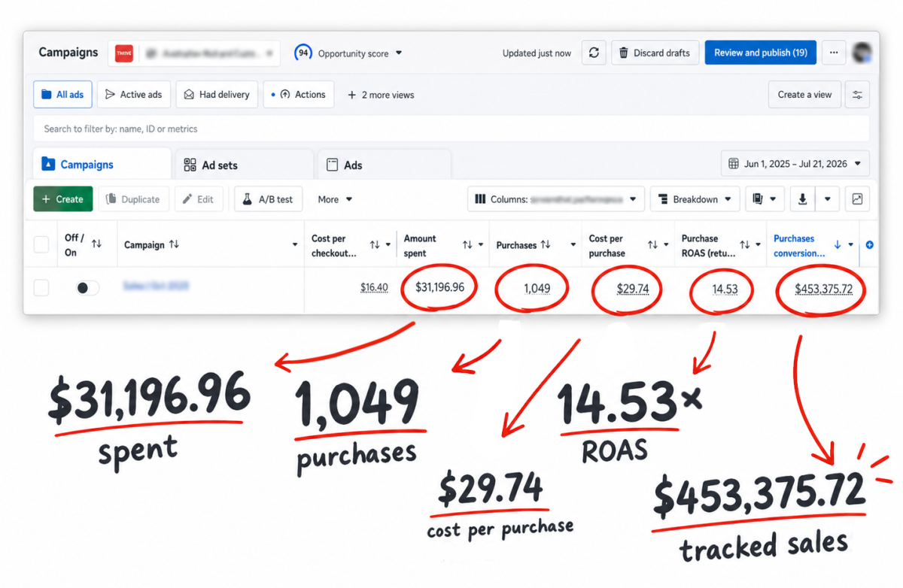Image resolution: width=903 pixels, height=588 pixels.
Task: Click the Duplicate button
Action: pyautogui.click(x=133, y=199)
